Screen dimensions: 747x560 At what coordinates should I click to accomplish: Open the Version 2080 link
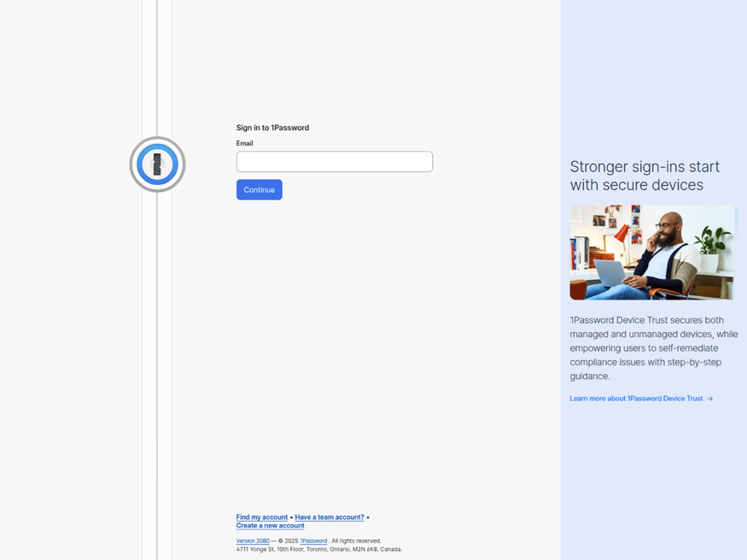tap(252, 540)
